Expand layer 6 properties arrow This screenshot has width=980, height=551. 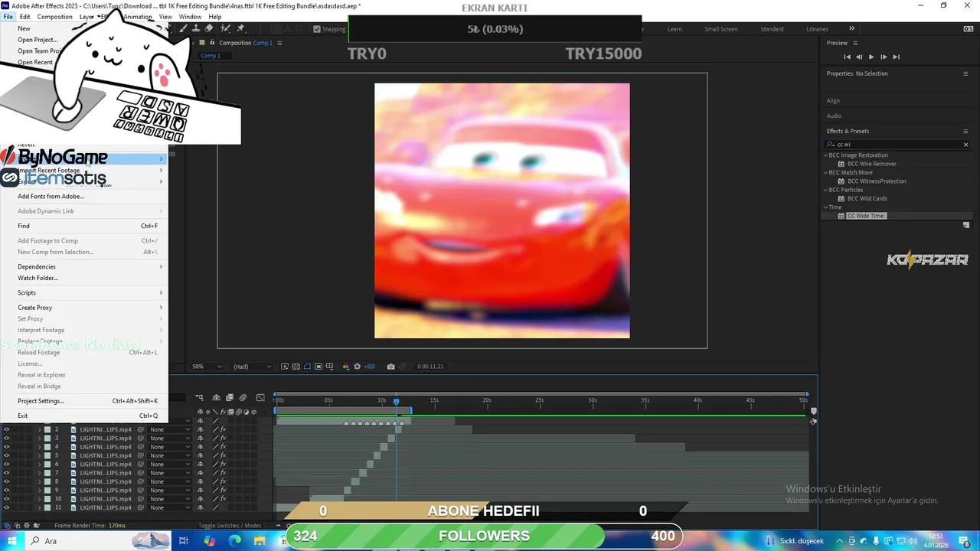tap(39, 465)
